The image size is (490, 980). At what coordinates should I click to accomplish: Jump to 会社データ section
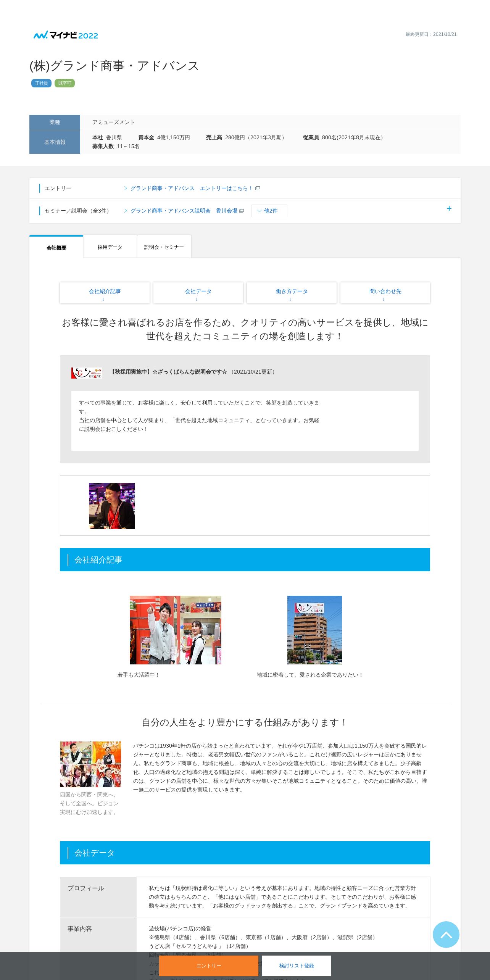(x=198, y=293)
